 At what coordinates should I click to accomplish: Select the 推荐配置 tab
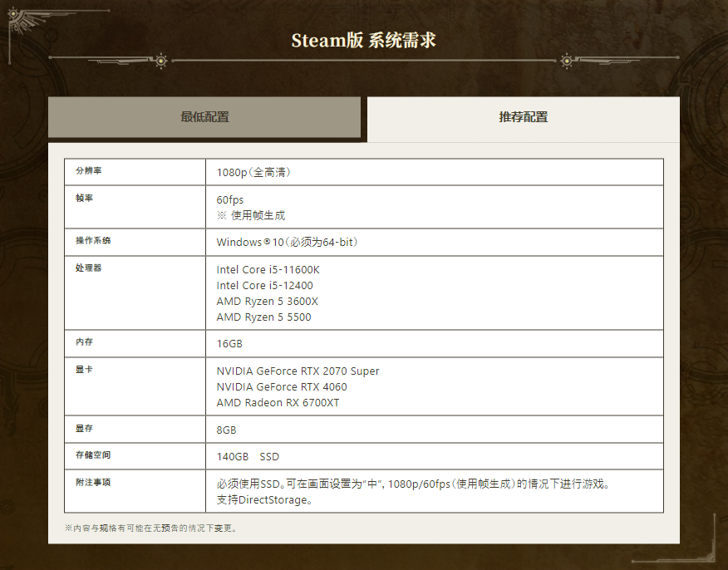(x=523, y=117)
